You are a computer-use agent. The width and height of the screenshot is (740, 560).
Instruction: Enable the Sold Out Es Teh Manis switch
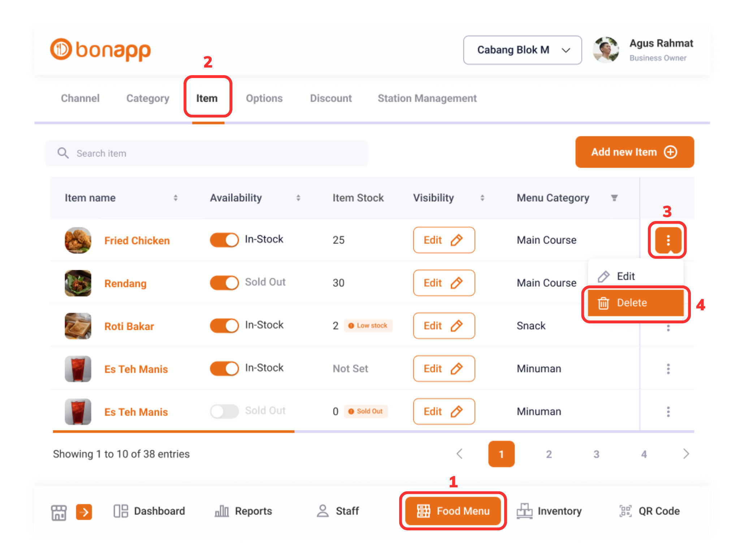[224, 411]
